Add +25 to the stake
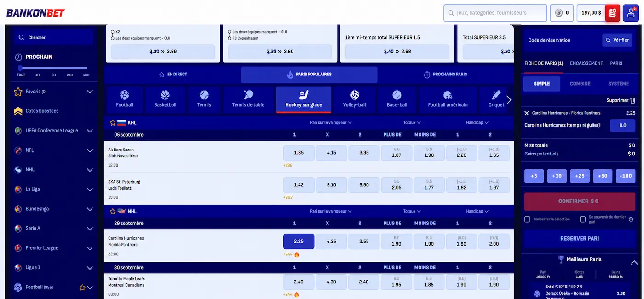 (580, 176)
